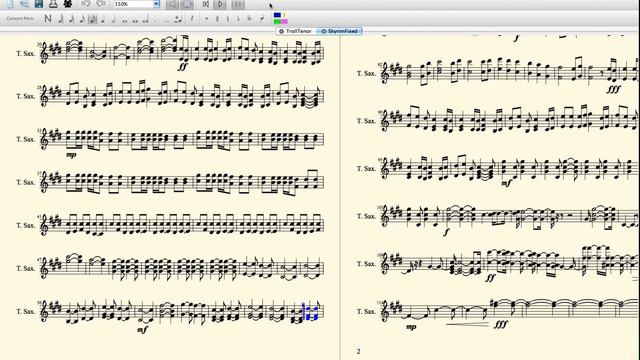Image resolution: width=640 pixels, height=360 pixels.
Task: Select the quarter note duration
Action: (102, 18)
